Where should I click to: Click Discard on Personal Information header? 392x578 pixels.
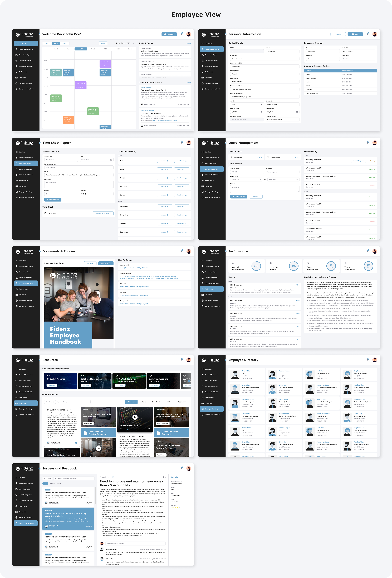tap(338, 34)
